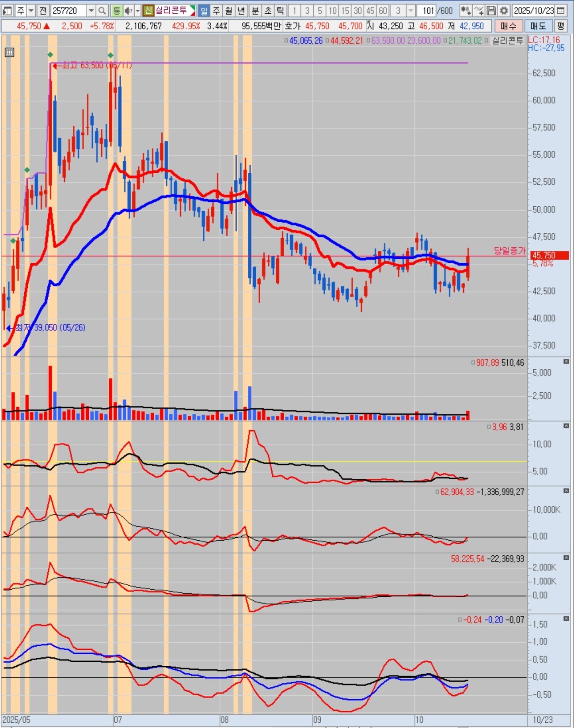The height and width of the screenshot is (728, 574).
Task: Switch to second 초 chart period
Action: click(x=268, y=10)
